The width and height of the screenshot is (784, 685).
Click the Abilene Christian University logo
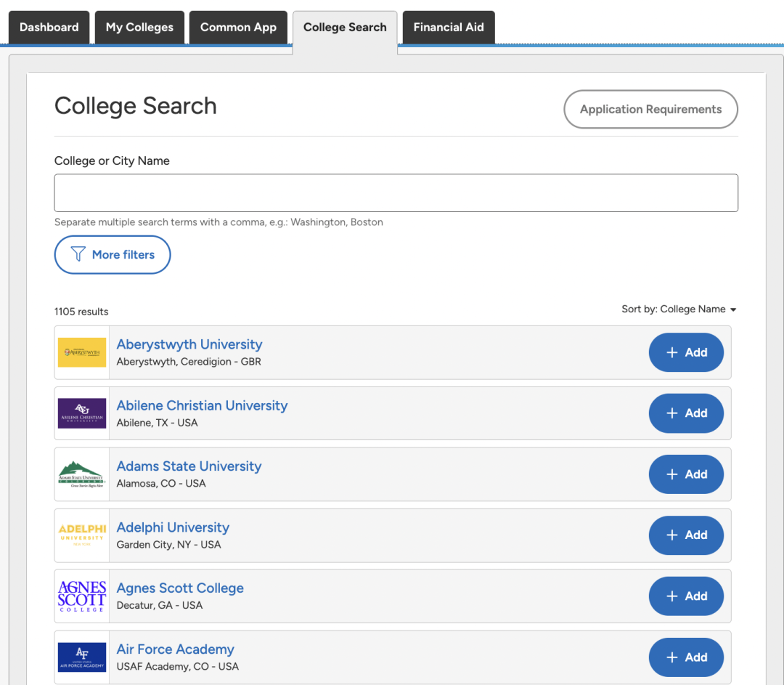[82, 413]
